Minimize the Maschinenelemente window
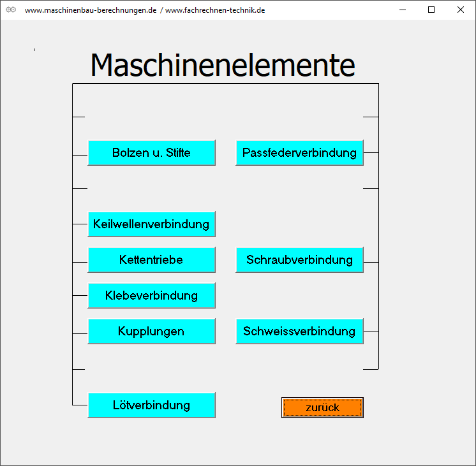 [x=402, y=10]
